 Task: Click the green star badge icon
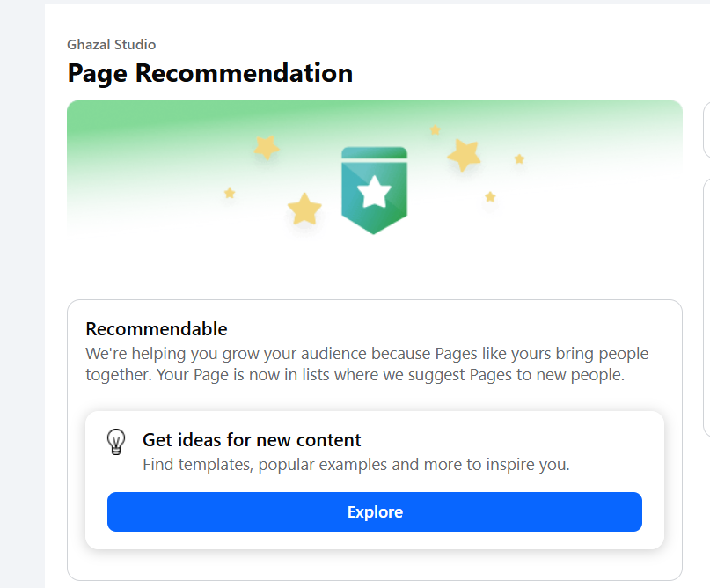[374, 190]
